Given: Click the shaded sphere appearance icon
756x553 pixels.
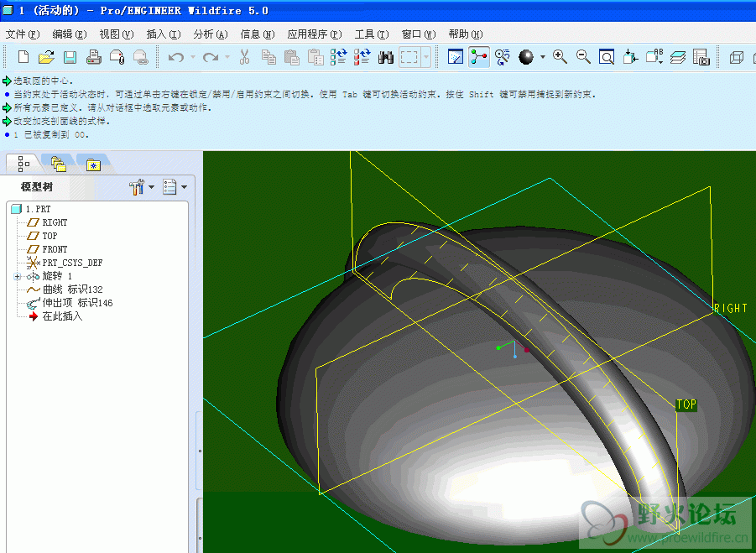Looking at the screenshot, I should click(526, 57).
